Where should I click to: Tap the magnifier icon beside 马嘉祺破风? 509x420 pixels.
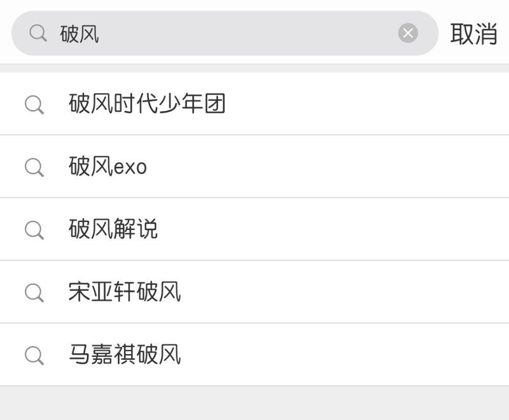click(34, 355)
